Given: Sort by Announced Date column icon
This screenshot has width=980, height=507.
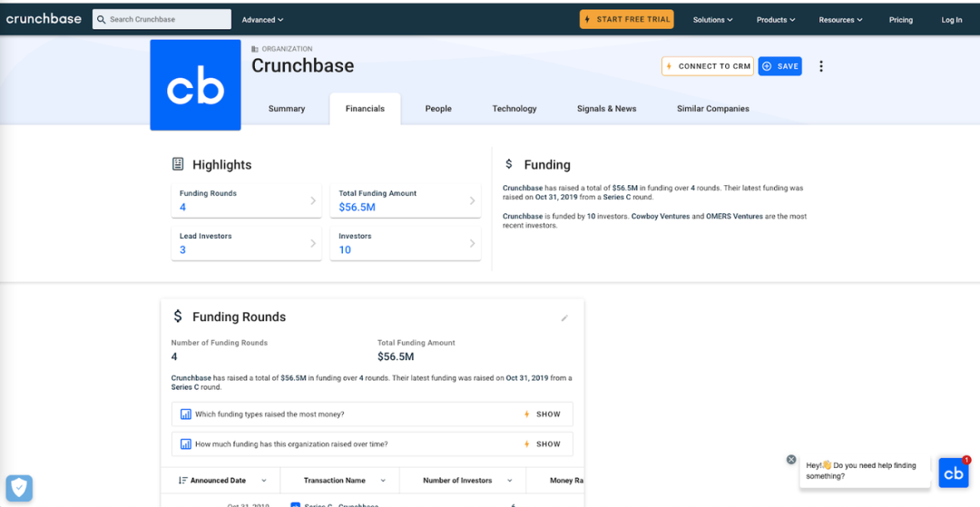Looking at the screenshot, I should 183,481.
